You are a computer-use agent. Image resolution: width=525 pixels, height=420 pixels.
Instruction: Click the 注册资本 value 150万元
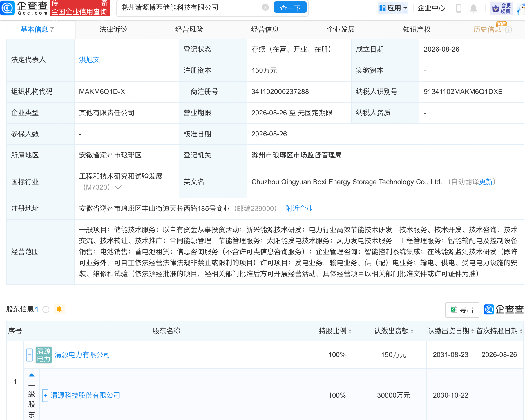point(264,70)
